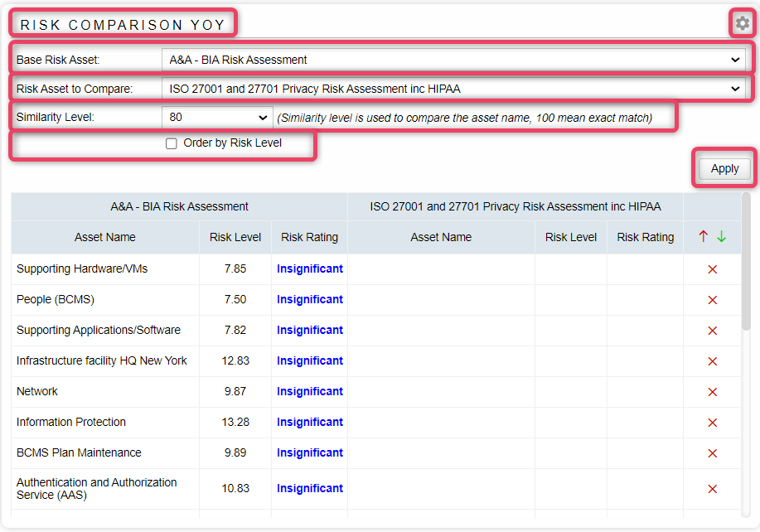Click the table vertical scrollbar thumb
Image resolution: width=760 pixels, height=532 pixels.
[746, 262]
